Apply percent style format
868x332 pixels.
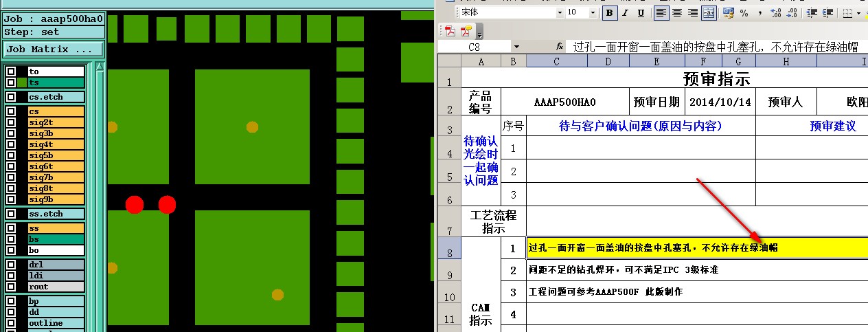(x=744, y=12)
